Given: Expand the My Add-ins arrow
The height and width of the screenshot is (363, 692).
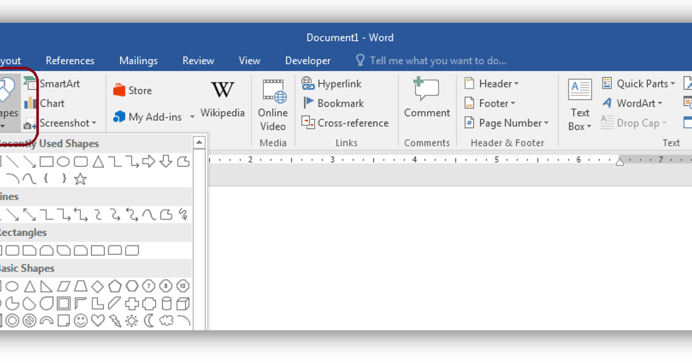Looking at the screenshot, I should [192, 117].
